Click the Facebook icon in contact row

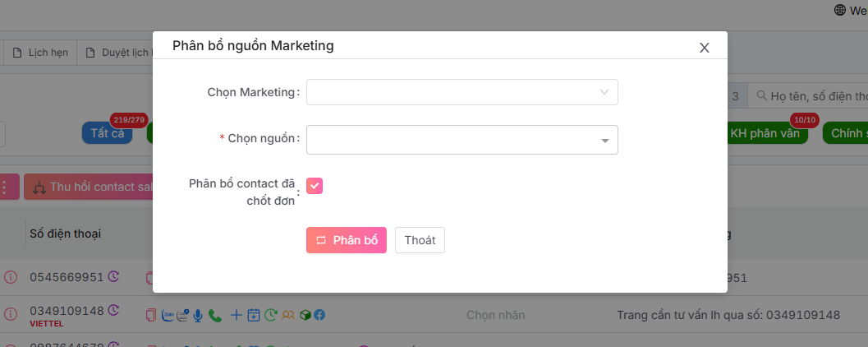(319, 315)
